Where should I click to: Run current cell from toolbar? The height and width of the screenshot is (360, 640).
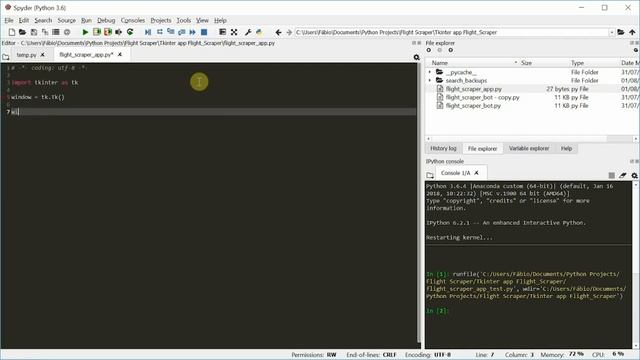tap(97, 32)
